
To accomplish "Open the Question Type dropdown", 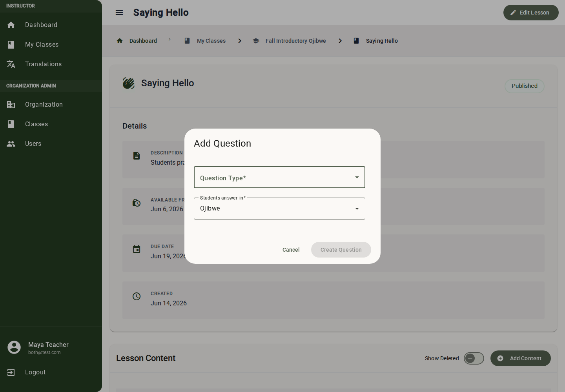I will coord(279,177).
